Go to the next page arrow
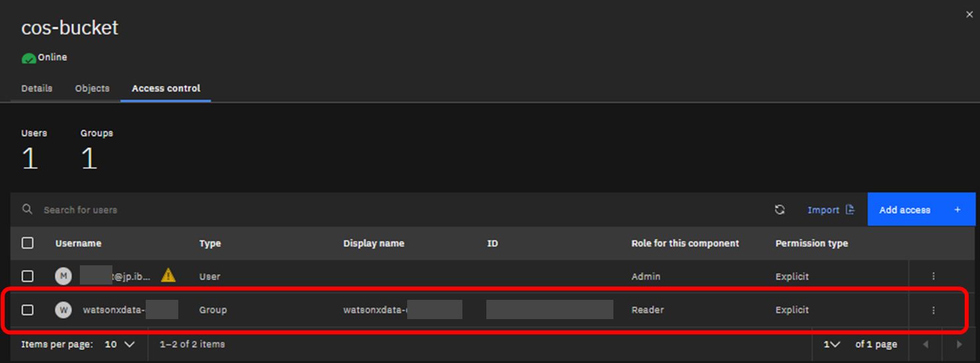Image resolution: width=980 pixels, height=363 pixels. [959, 344]
